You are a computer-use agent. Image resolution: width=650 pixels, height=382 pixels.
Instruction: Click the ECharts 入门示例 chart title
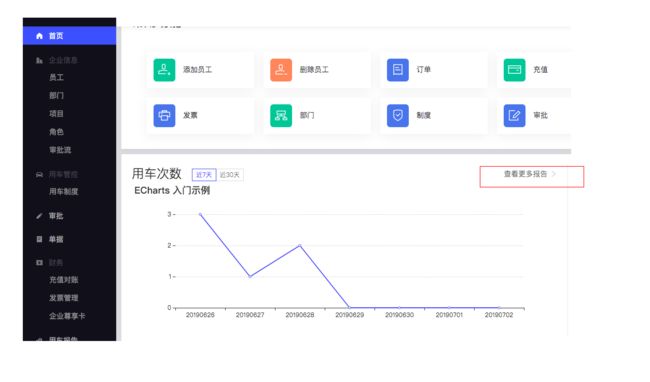pos(172,191)
